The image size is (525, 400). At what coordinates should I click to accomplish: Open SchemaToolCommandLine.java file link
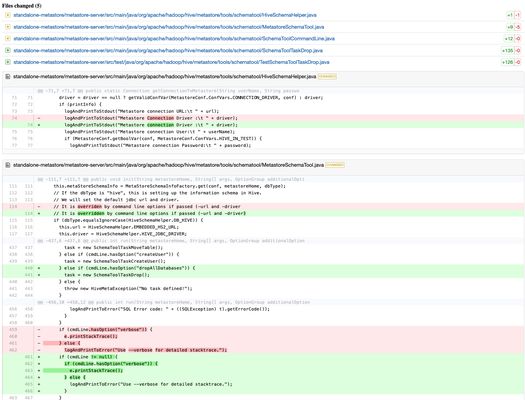point(174,38)
